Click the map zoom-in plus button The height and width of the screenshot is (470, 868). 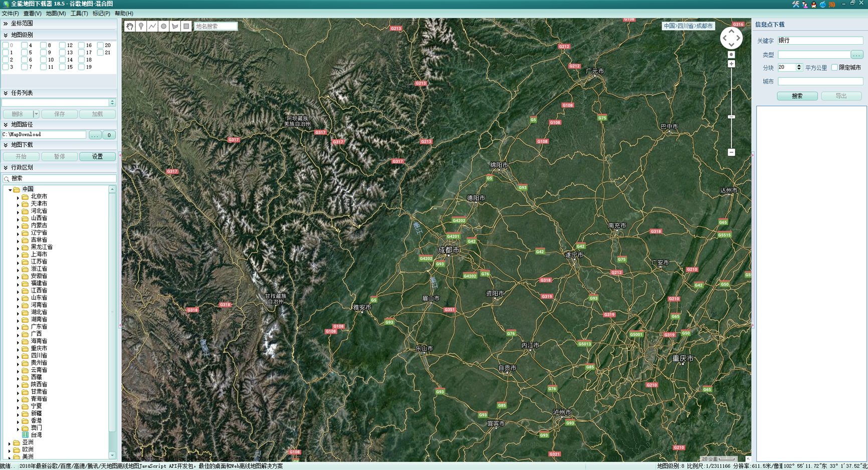731,64
